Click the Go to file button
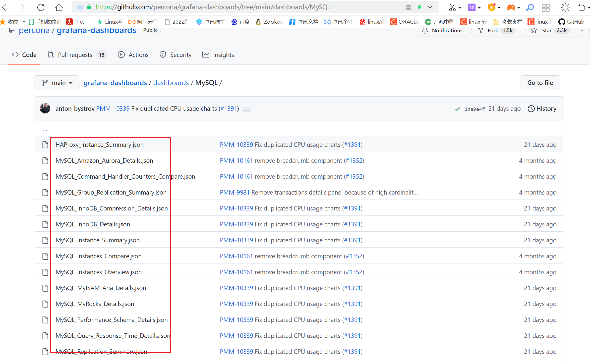 540,83
